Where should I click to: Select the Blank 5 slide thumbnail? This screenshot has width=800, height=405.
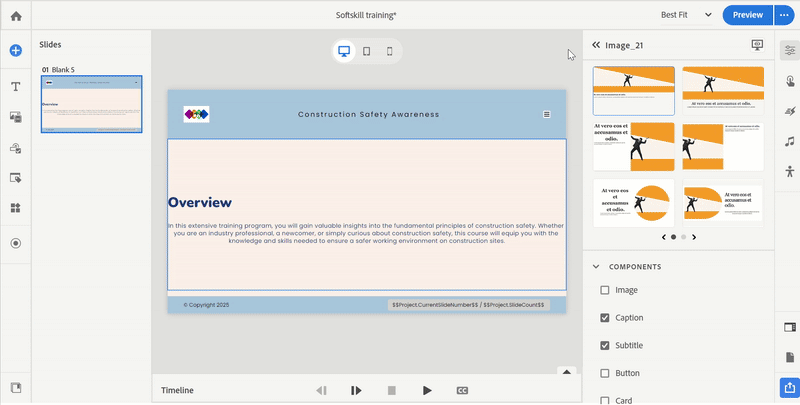(91, 104)
